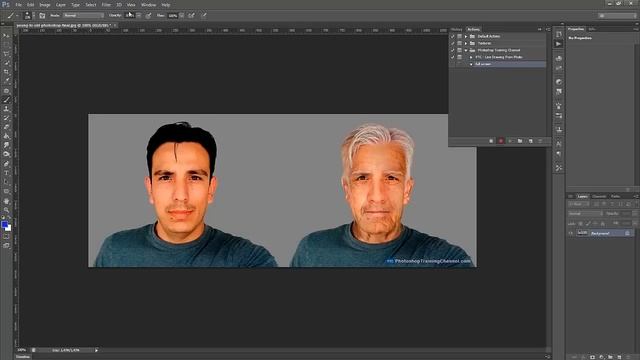Open the layer blending mode dropdown
Viewport: 640px width, 360px height.
pyautogui.click(x=585, y=213)
